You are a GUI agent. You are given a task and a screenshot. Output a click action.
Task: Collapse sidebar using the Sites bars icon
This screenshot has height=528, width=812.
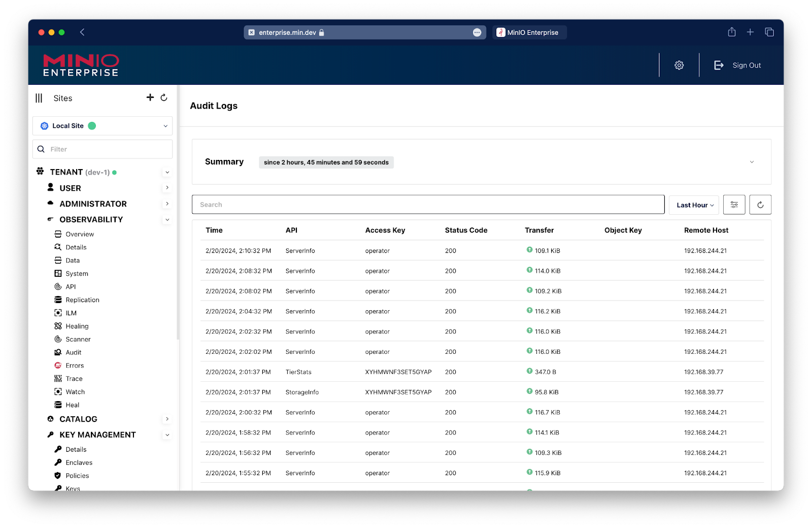point(39,98)
